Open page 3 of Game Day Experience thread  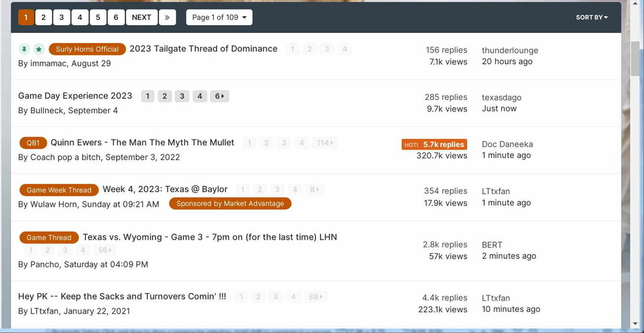[182, 96]
